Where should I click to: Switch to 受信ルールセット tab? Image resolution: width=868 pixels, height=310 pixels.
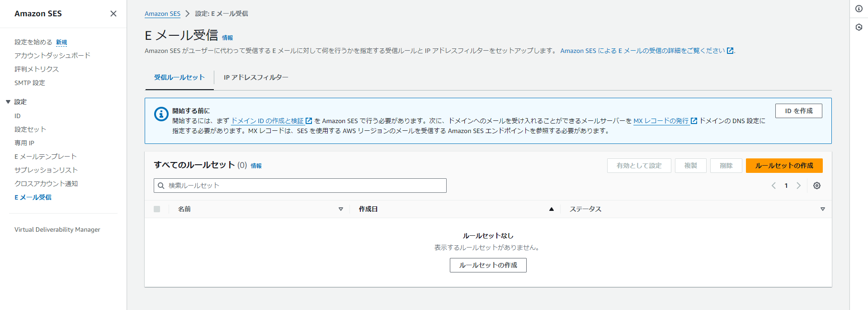click(179, 77)
